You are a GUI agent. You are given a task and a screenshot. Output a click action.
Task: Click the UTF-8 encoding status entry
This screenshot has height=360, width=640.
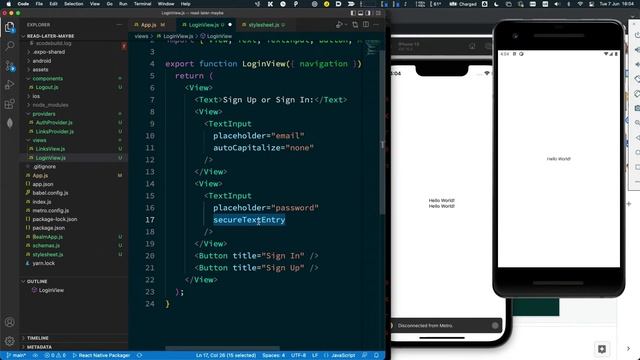(298, 356)
